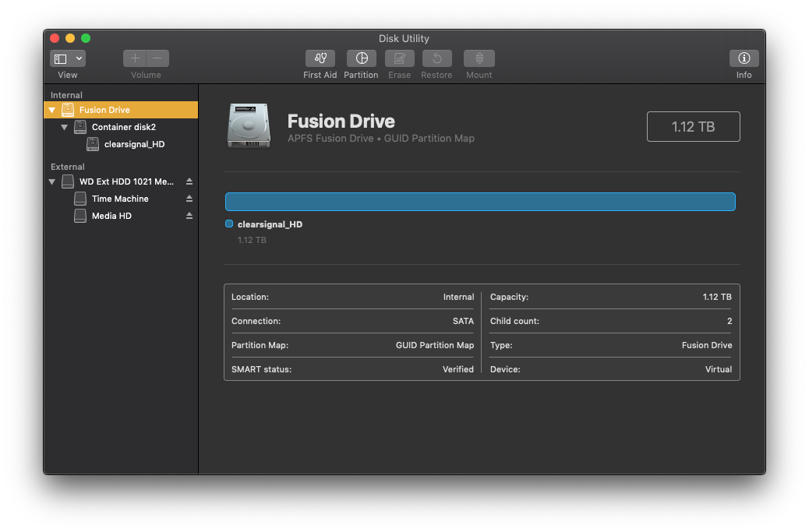Collapse the Container disk2 entry
Screen dimensions: 809x532
coord(65,127)
